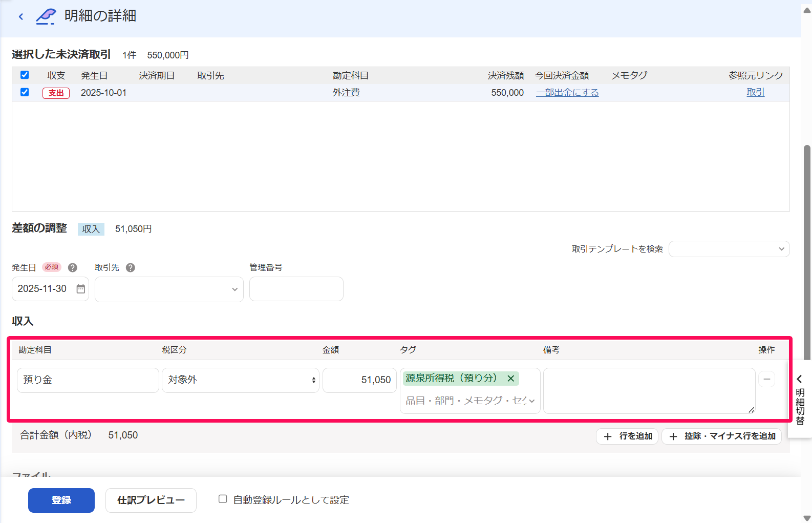The image size is (812, 523).
Task: Click the 発生日 date field 2025-11-30
Action: [x=50, y=289]
